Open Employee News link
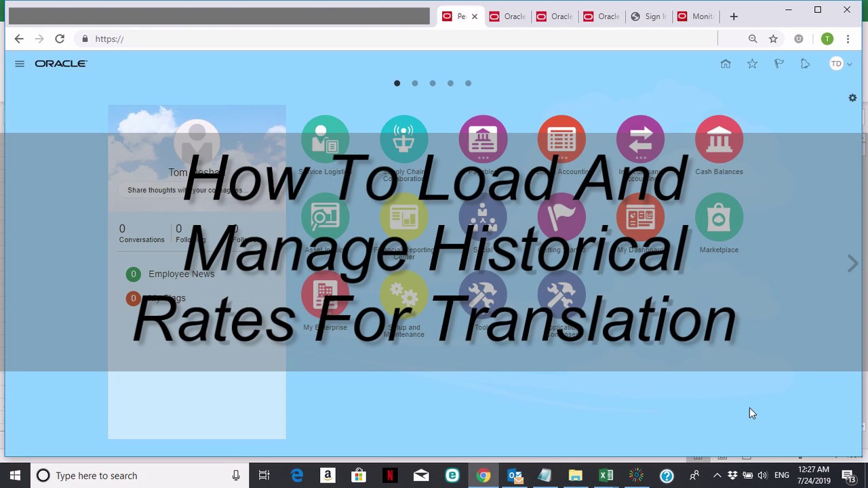 (x=181, y=274)
